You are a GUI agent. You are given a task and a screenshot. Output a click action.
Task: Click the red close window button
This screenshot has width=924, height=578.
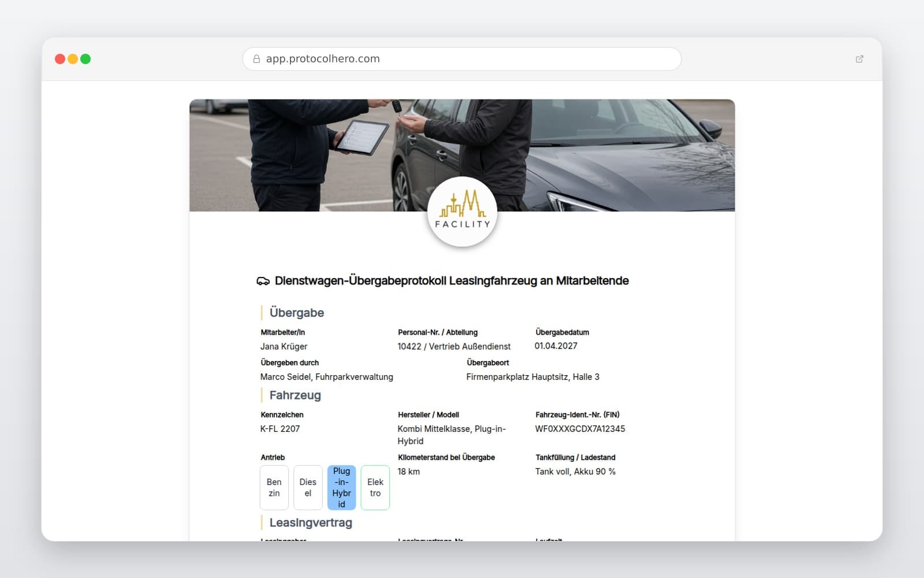(x=60, y=59)
